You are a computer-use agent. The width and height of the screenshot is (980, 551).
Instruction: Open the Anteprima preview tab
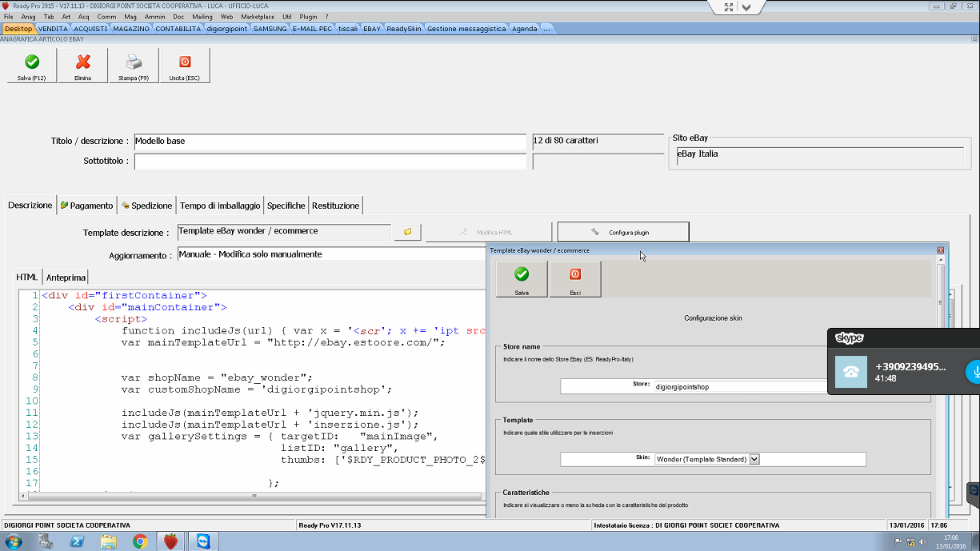[66, 277]
